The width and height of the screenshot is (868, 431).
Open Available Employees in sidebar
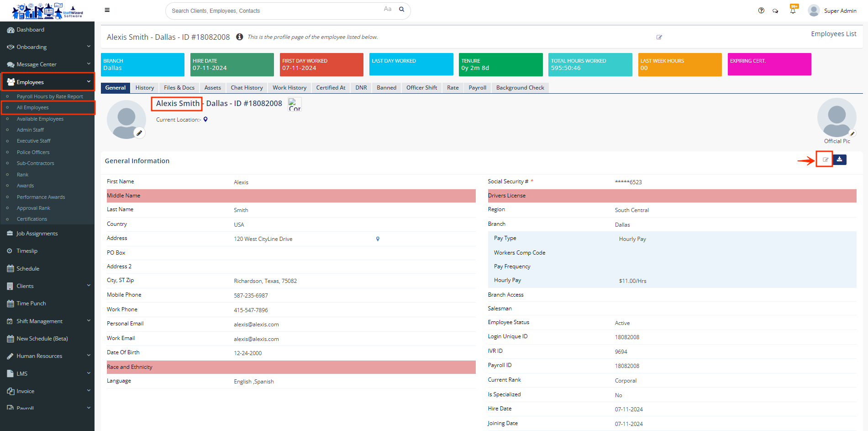click(x=40, y=119)
